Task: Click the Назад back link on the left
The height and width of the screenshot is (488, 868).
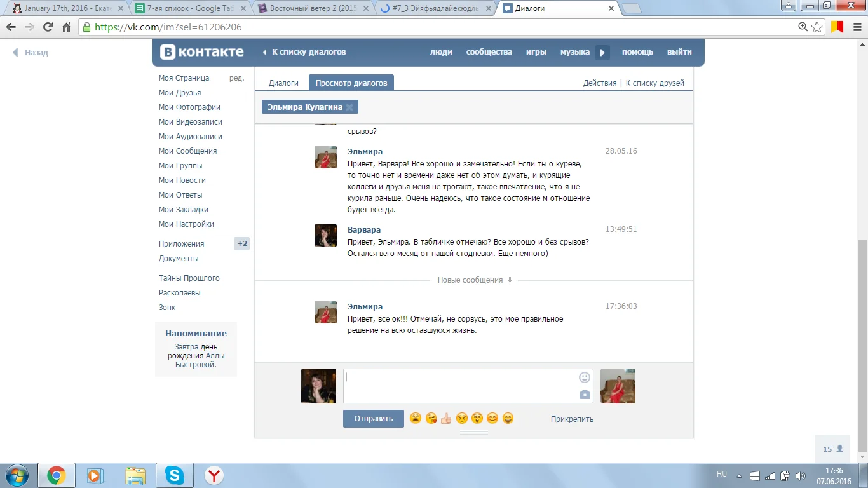Action: [31, 53]
